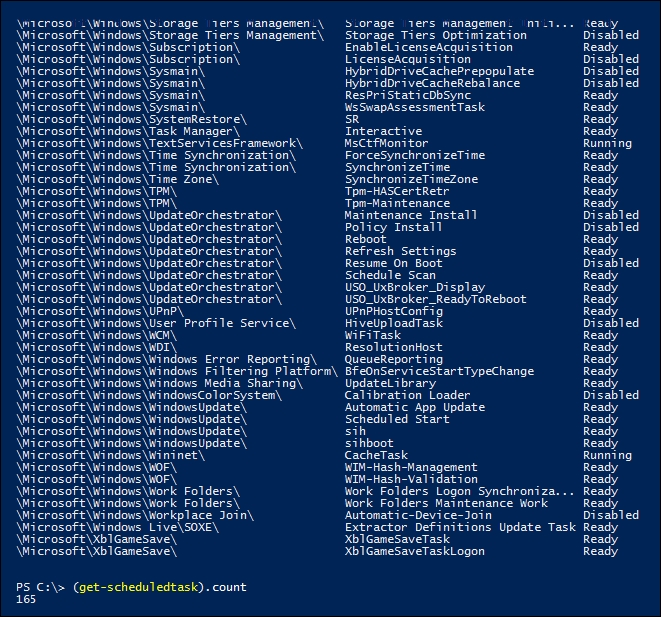This screenshot has width=661, height=617.
Task: Select USO_UxBroker_Display task name
Action: [415, 287]
